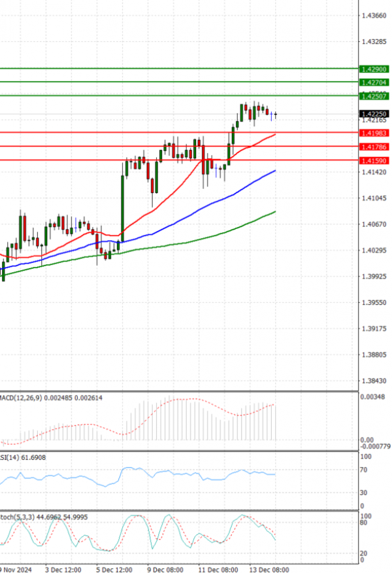Click the RSI(14) 61.6908 indicator label
Viewport: 392px width, 573px height.
(x=23, y=457)
